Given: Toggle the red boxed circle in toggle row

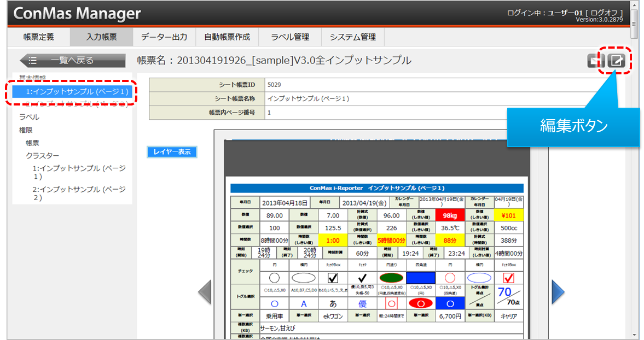Looking at the screenshot, I should [391, 303].
